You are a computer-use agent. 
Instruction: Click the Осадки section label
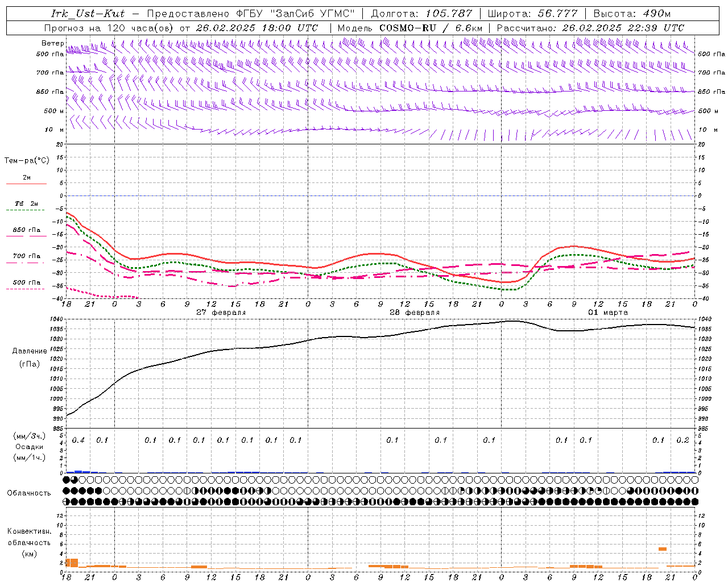coord(29,447)
